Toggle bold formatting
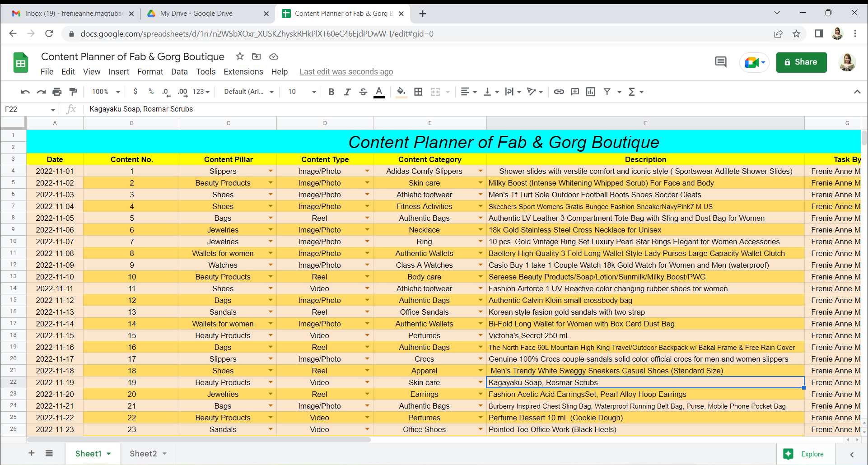868x465 pixels. click(x=331, y=92)
